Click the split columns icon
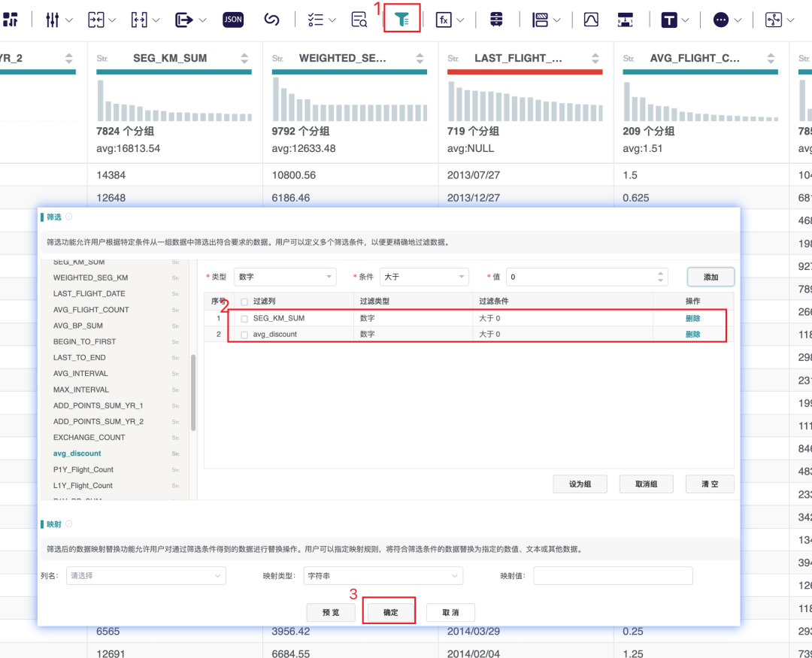This screenshot has width=812, height=658. 139,20
